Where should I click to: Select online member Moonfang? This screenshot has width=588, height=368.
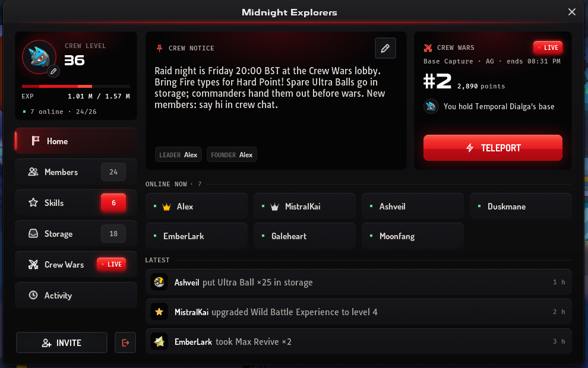click(413, 236)
